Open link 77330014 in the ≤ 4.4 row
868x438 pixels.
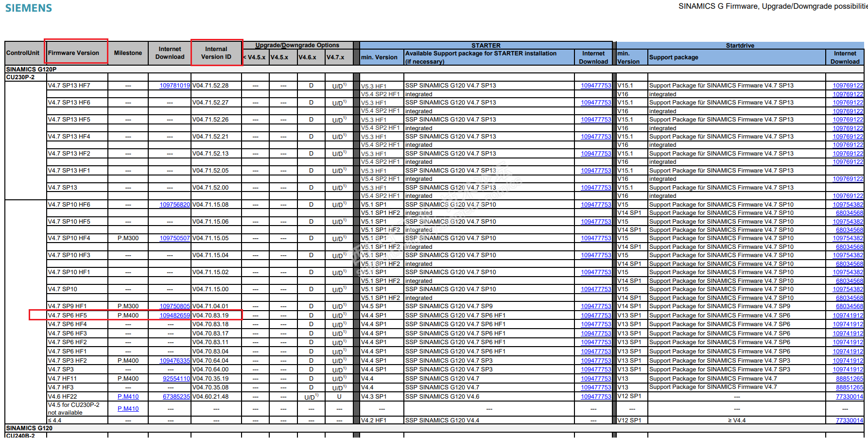850,420
